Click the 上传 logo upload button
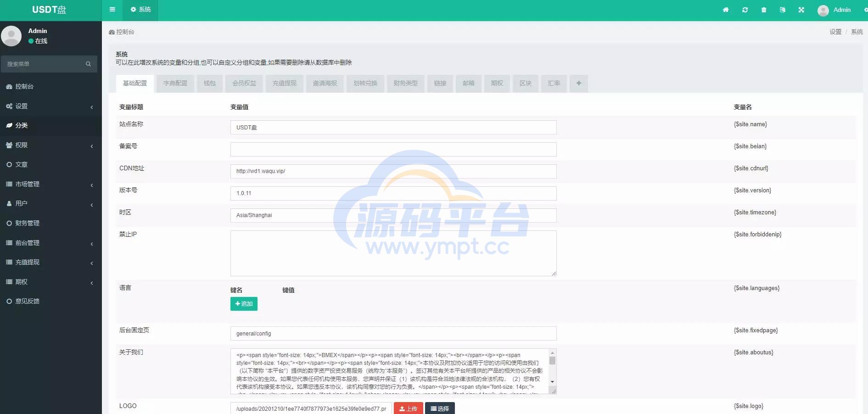Screen dimensions: 868x414 (409, 408)
